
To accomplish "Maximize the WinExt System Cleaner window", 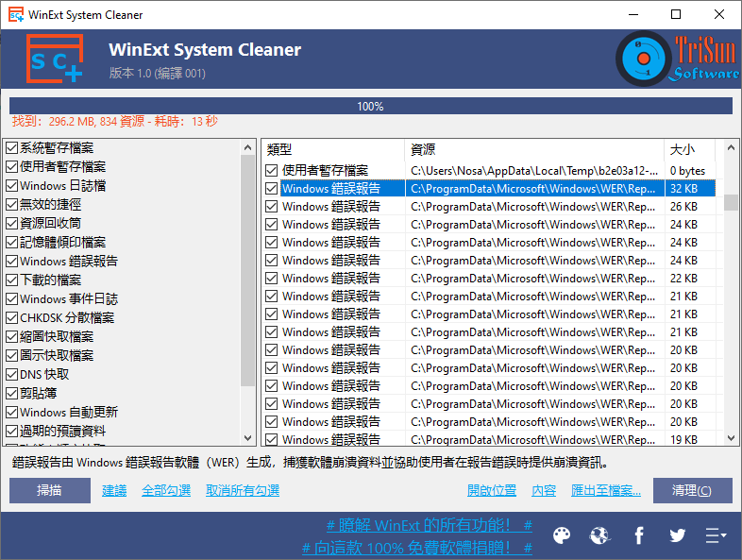I will click(x=676, y=15).
